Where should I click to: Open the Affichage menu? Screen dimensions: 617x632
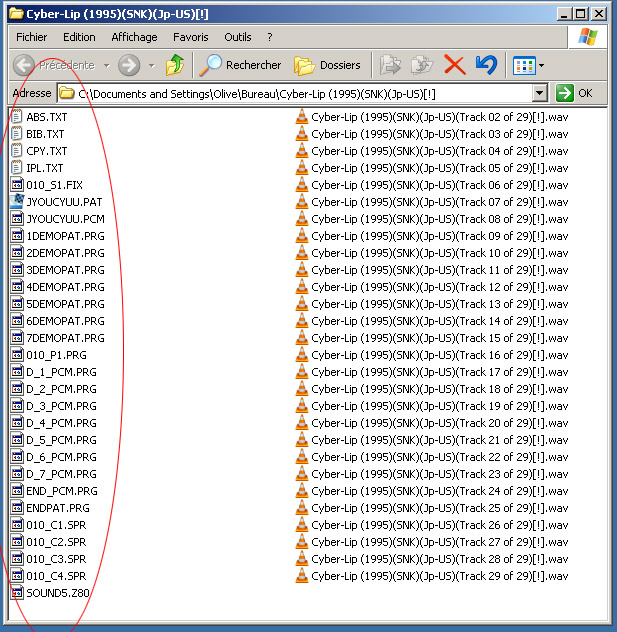(x=134, y=37)
